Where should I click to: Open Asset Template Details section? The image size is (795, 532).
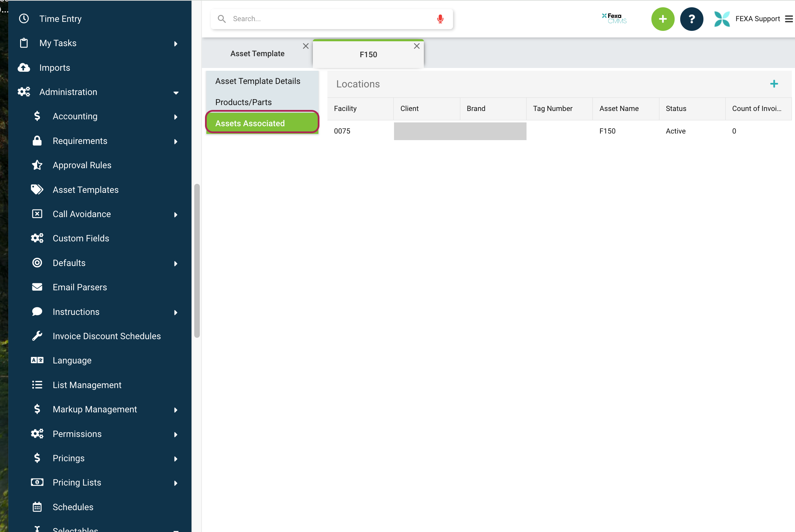pyautogui.click(x=262, y=81)
